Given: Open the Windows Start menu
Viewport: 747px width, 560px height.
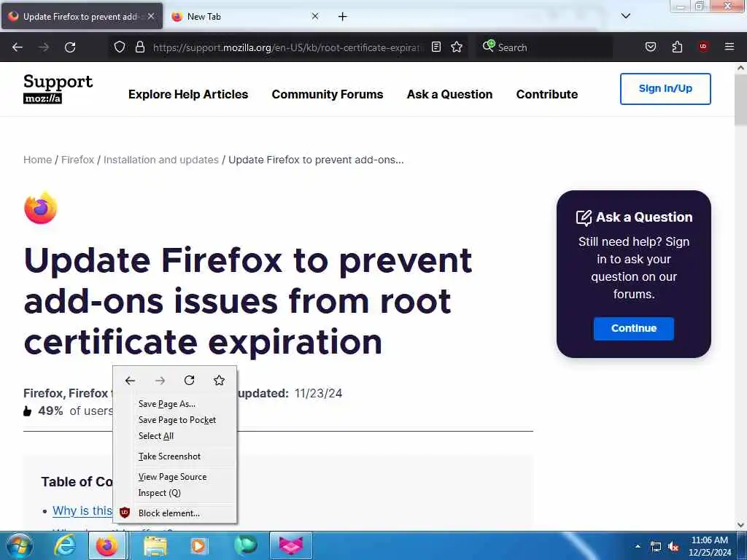Looking at the screenshot, I should pos(20,545).
